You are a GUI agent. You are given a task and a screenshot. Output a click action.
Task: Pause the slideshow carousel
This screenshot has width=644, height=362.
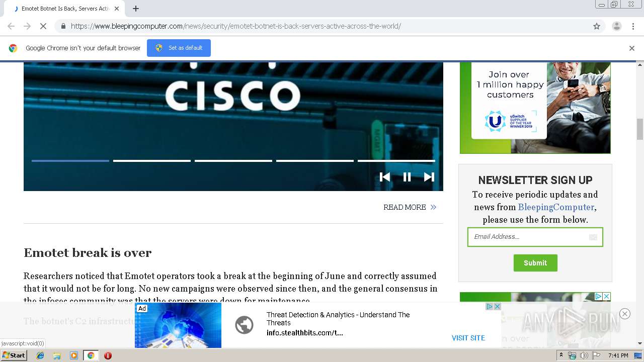coord(407,177)
